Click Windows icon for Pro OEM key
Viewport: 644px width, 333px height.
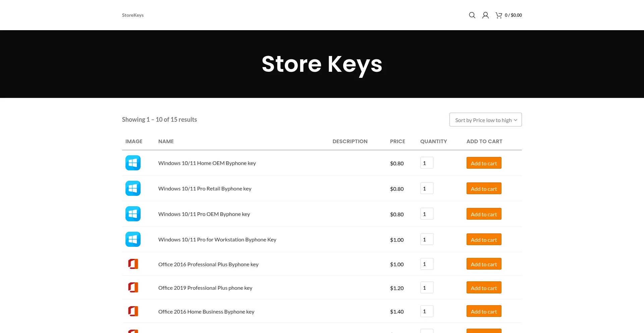[x=133, y=214]
